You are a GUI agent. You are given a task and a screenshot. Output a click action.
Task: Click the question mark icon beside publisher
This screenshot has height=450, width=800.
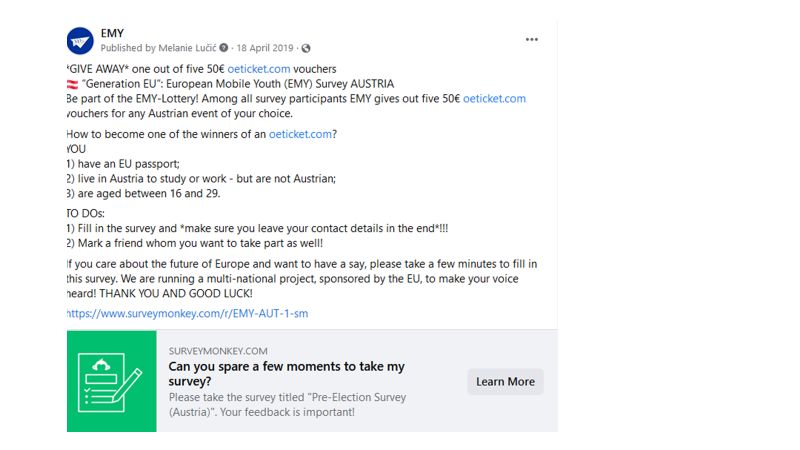click(223, 48)
